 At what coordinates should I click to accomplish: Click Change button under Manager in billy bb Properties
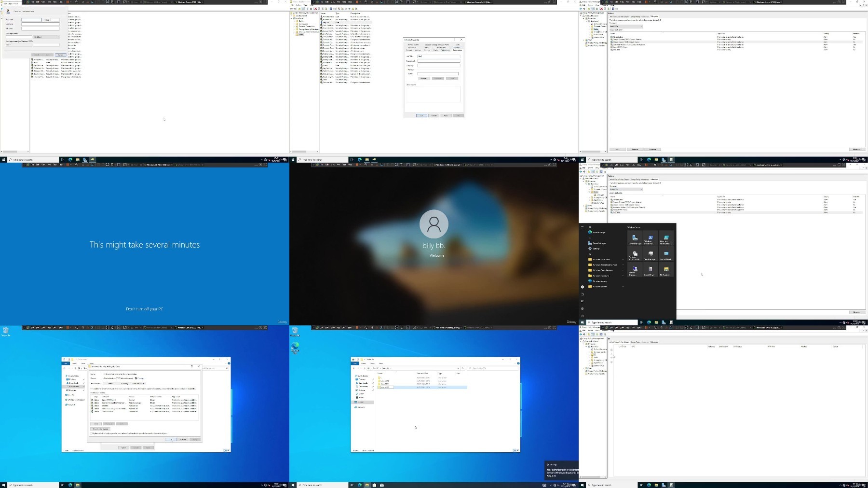[424, 78]
